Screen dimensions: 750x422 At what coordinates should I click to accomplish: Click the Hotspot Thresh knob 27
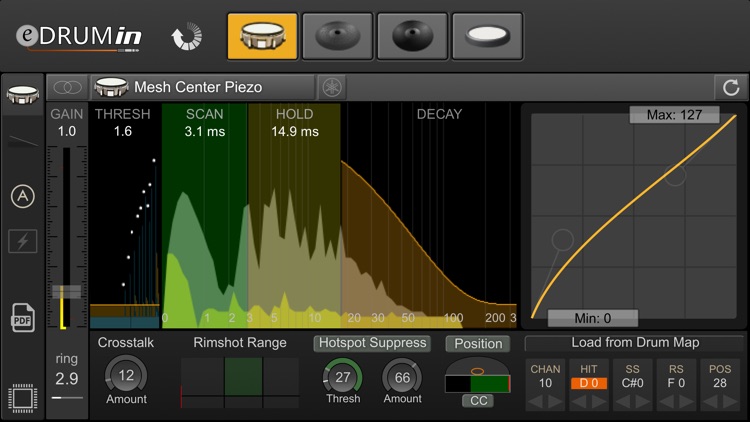pyautogui.click(x=343, y=377)
